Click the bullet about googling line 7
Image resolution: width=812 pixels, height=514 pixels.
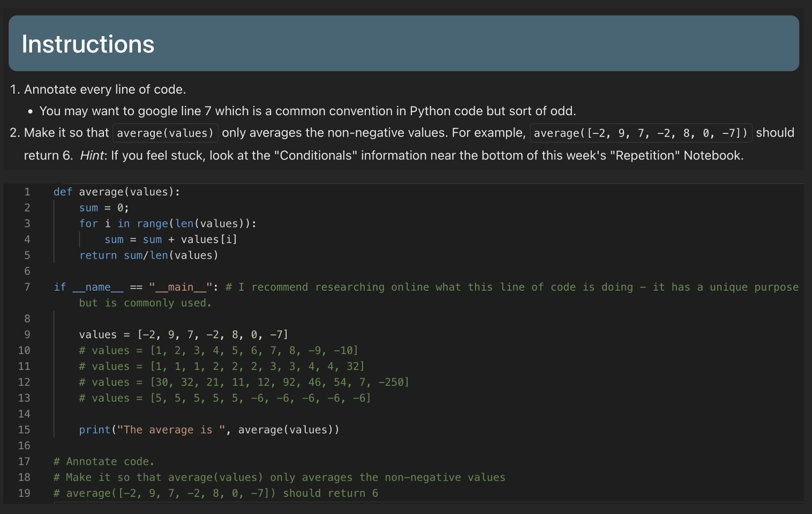(307, 111)
